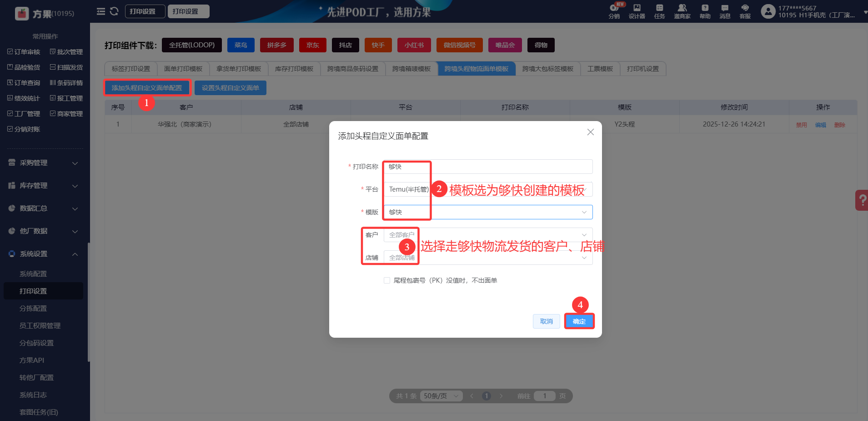Screen dimensions: 868x421
Task: Download the 拼多多 print component
Action: pos(277,45)
